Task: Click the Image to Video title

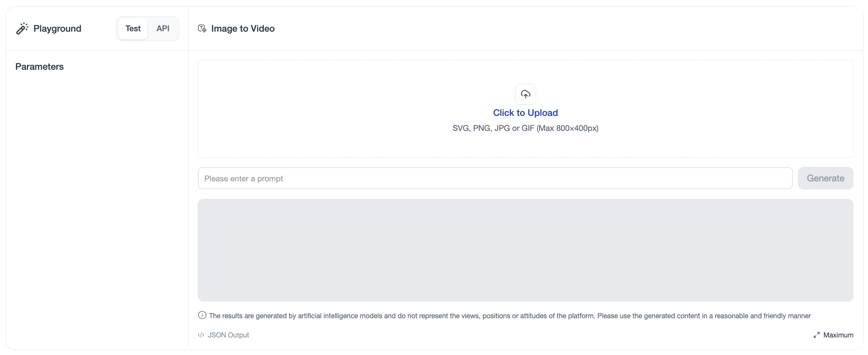Action: pos(243,29)
